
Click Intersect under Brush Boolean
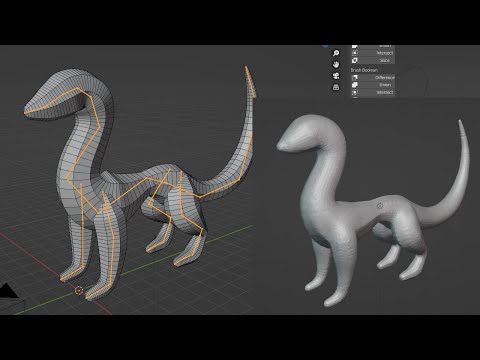click(x=373, y=92)
